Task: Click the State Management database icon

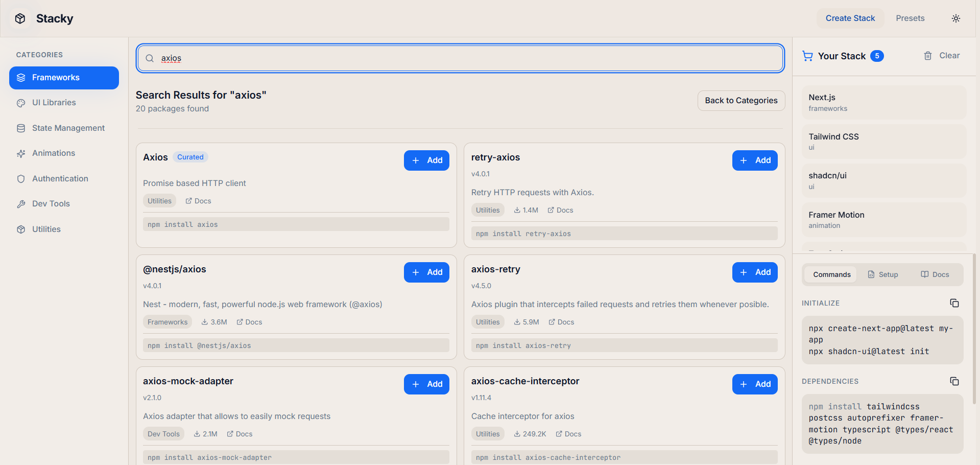Action: 21,128
